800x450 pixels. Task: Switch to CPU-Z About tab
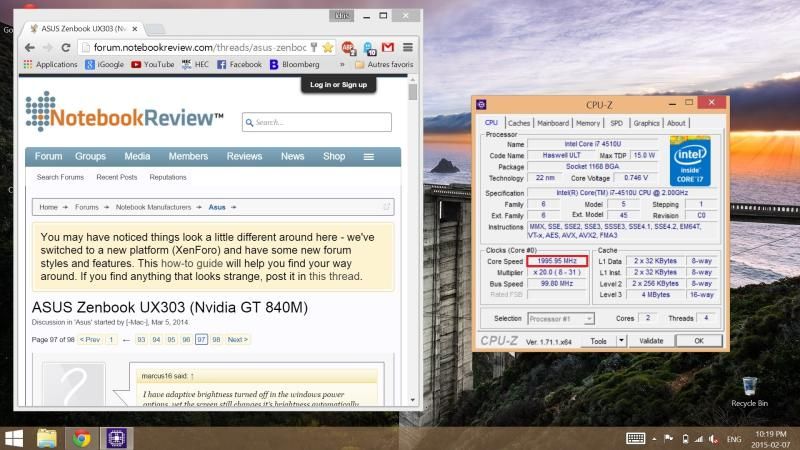(676, 123)
